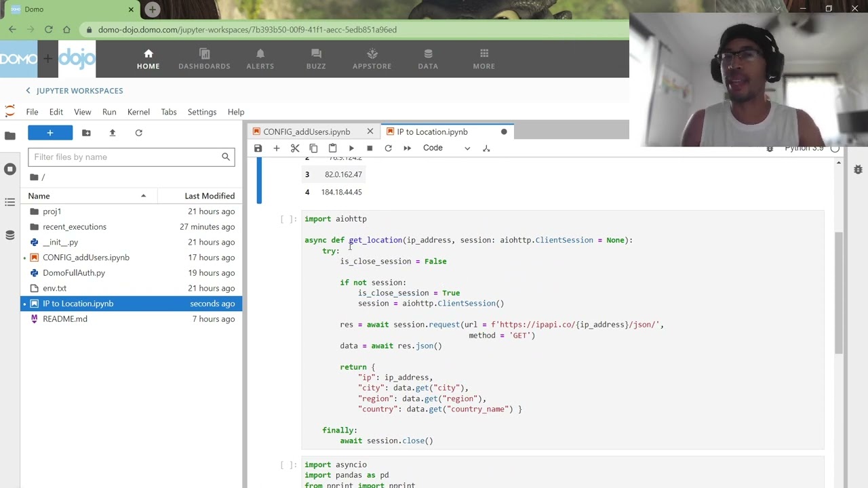The height and width of the screenshot is (488, 868).
Task: Close the CONFIG_addUsers.ipynb tab
Action: pyautogui.click(x=370, y=131)
